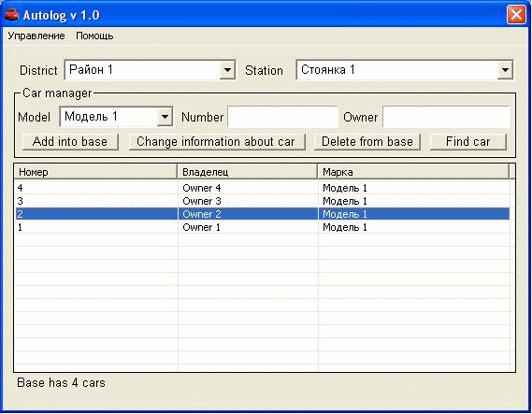Viewport: 532px width, 414px height.
Task: Select the row with Owner 1
Action: tap(263, 227)
